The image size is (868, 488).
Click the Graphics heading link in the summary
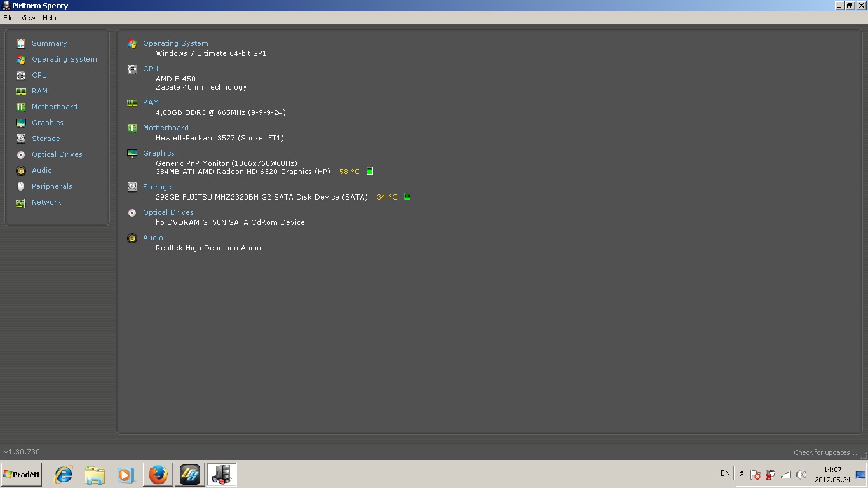(159, 153)
